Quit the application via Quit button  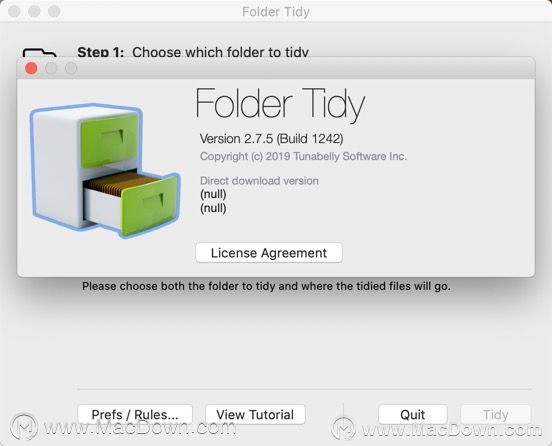[x=413, y=414]
